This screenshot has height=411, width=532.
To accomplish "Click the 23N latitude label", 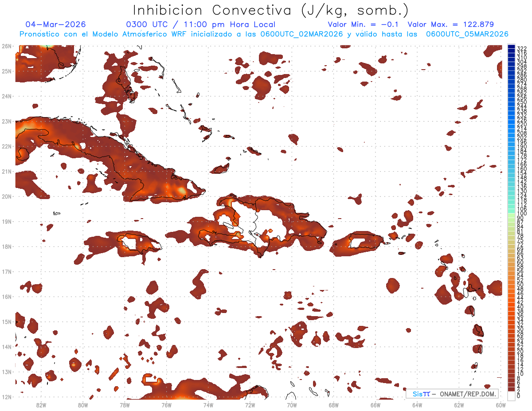I will pos(6,121).
